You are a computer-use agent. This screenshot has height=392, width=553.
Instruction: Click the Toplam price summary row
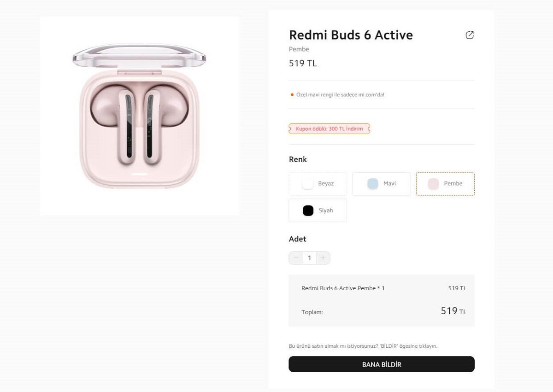click(x=382, y=311)
